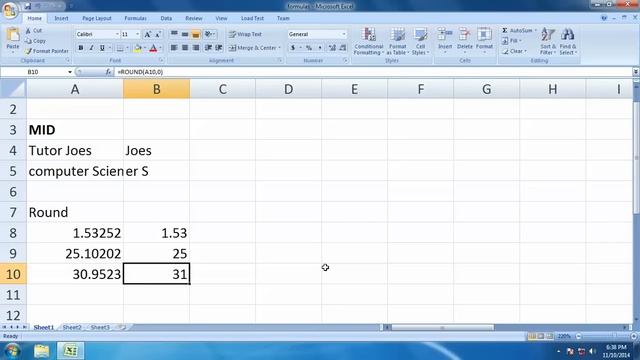Select column header C
640x360 pixels.
[222, 89]
